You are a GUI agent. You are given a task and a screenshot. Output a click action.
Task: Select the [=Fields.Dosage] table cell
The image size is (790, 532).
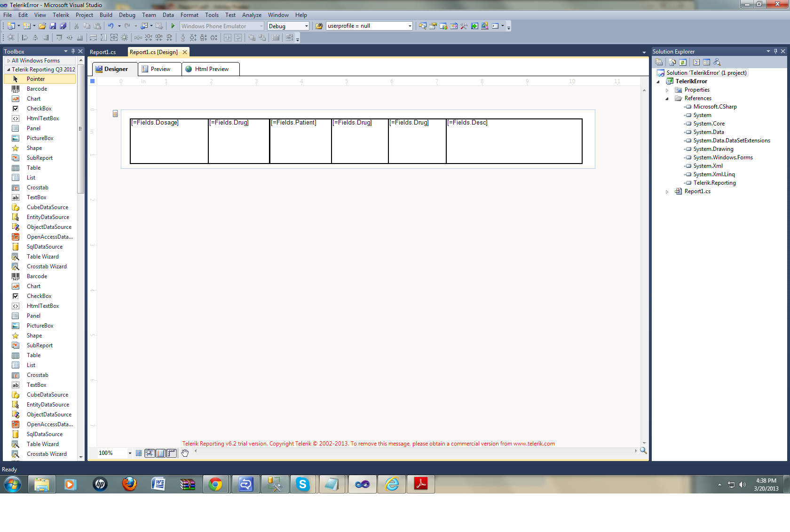169,141
